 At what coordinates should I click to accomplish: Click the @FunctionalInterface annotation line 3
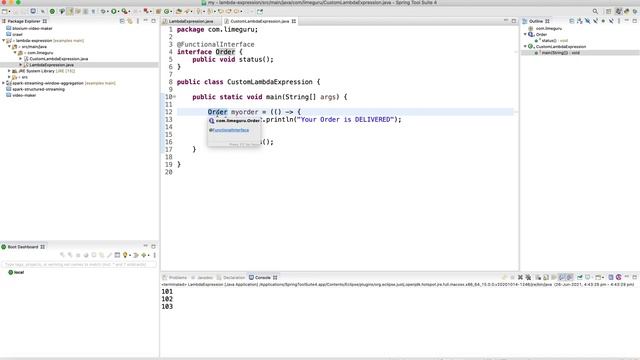point(216,44)
